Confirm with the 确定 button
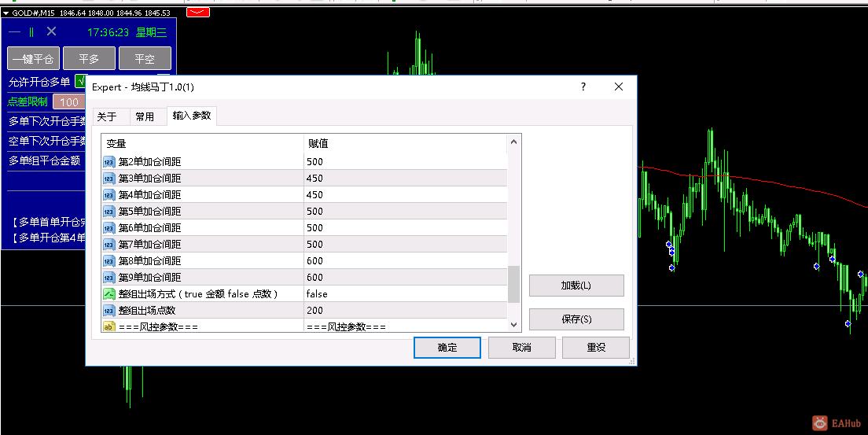This screenshot has width=868, height=435. (x=447, y=348)
